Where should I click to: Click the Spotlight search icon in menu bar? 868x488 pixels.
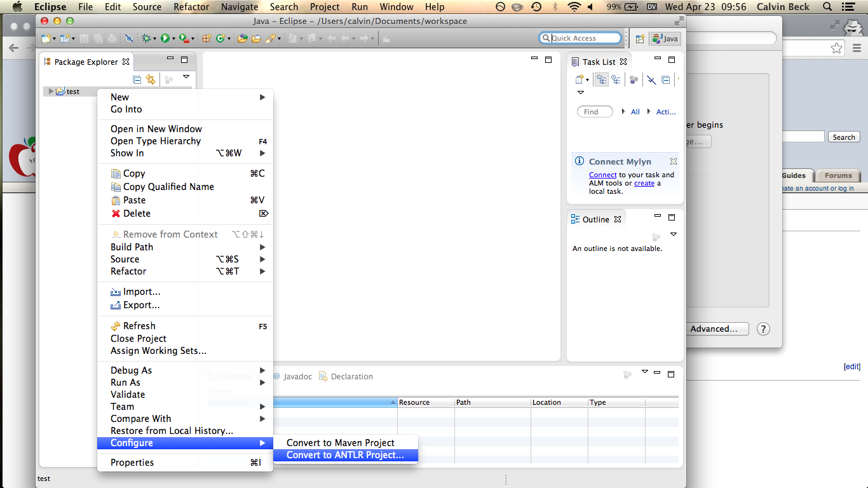click(x=827, y=7)
